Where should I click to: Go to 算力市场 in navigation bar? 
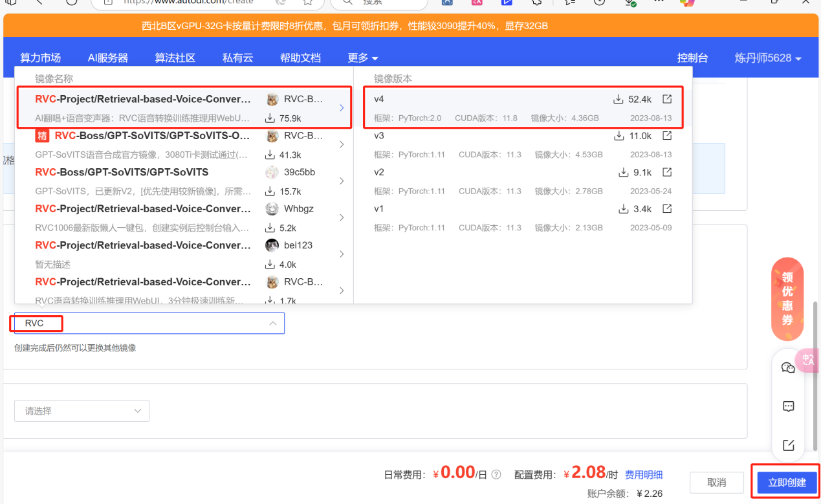[x=40, y=58]
